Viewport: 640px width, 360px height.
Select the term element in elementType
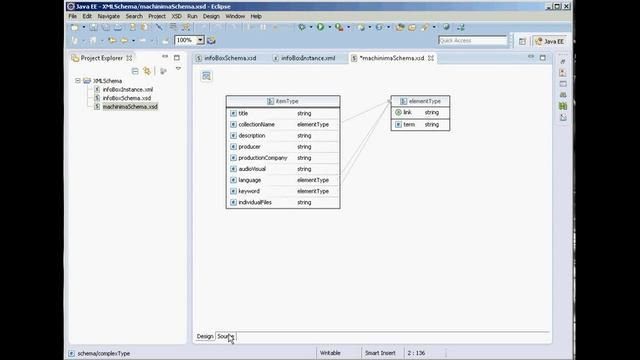(x=420, y=124)
